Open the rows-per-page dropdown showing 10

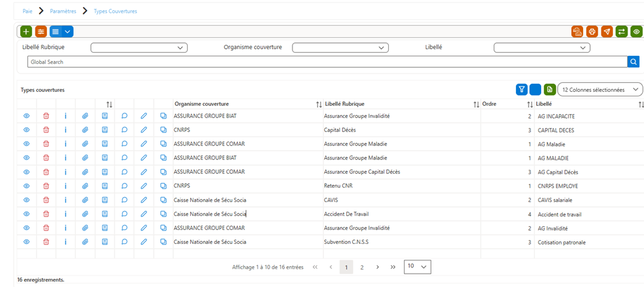417,267
